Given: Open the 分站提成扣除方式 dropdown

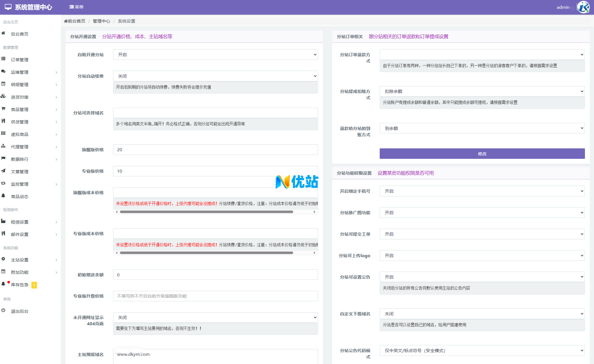Looking at the screenshot, I should click(482, 92).
